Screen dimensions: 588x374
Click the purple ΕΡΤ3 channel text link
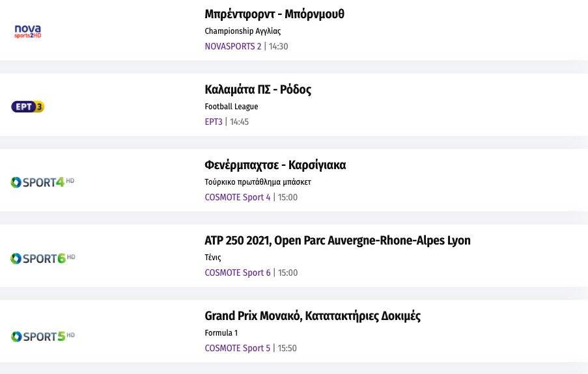pos(214,122)
